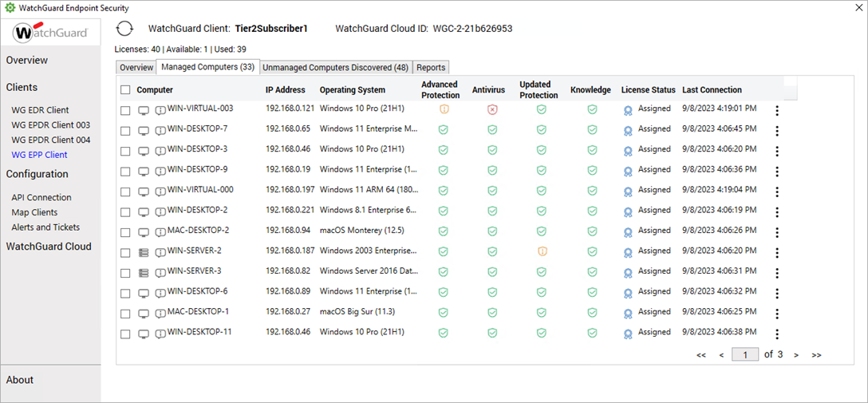
Task: Click orange Advanced Protection warning icon for WIN-VIRTUAL-003
Action: pos(444,109)
